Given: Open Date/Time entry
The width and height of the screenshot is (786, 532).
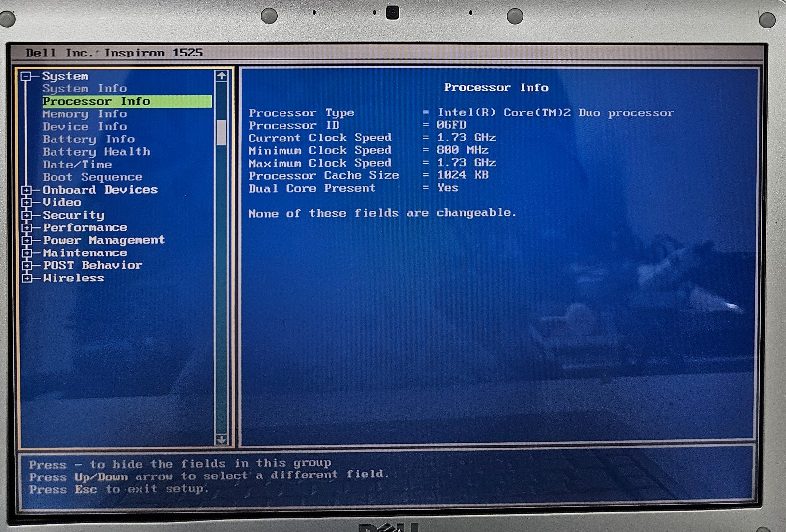Looking at the screenshot, I should [x=77, y=165].
